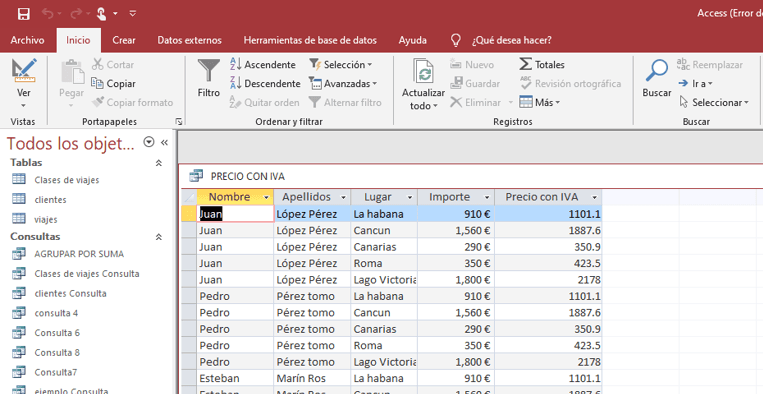Collapse the Consultas group
763x394 pixels.
pos(159,237)
